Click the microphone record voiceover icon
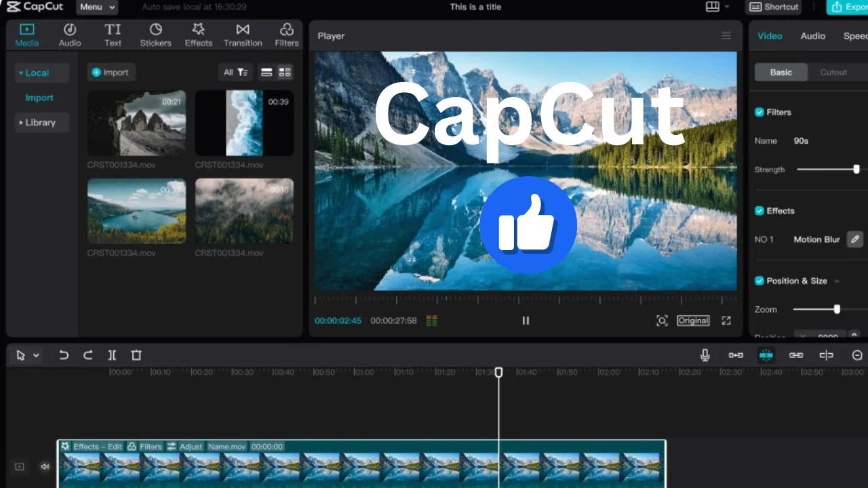 [x=705, y=355]
